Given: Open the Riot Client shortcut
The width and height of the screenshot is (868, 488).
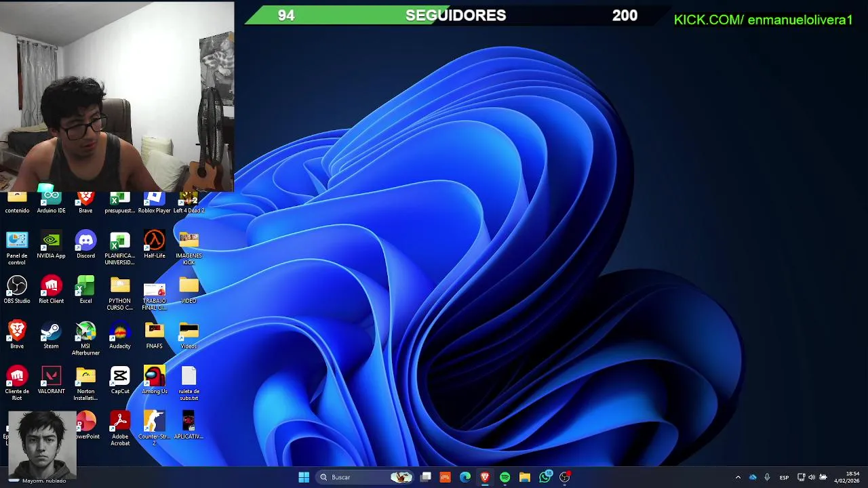Looking at the screenshot, I should coord(51,290).
